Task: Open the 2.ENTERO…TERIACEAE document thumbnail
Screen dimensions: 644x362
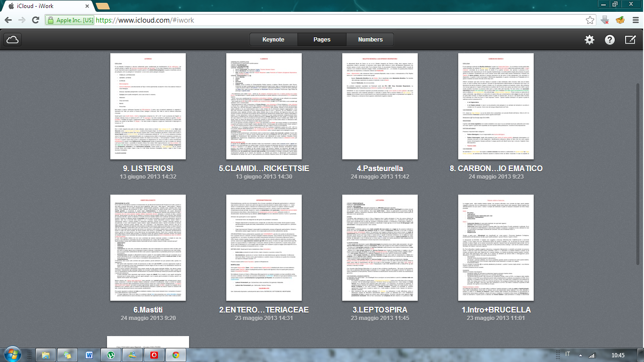Action: coord(264,247)
